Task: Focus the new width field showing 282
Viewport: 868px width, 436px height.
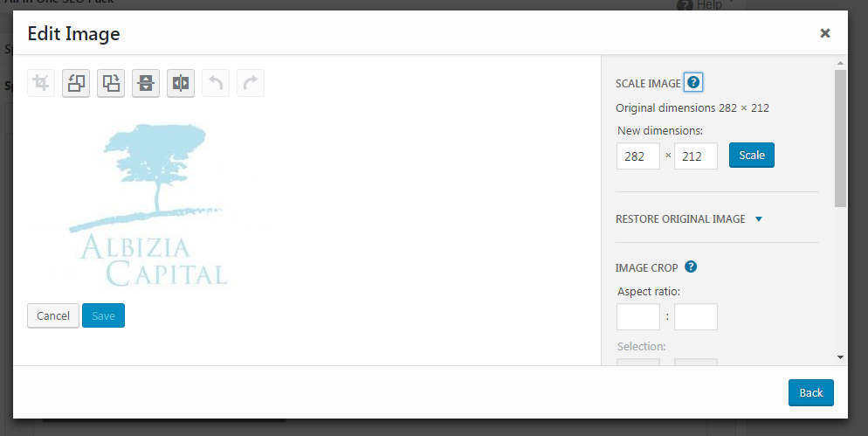Action: pos(638,156)
